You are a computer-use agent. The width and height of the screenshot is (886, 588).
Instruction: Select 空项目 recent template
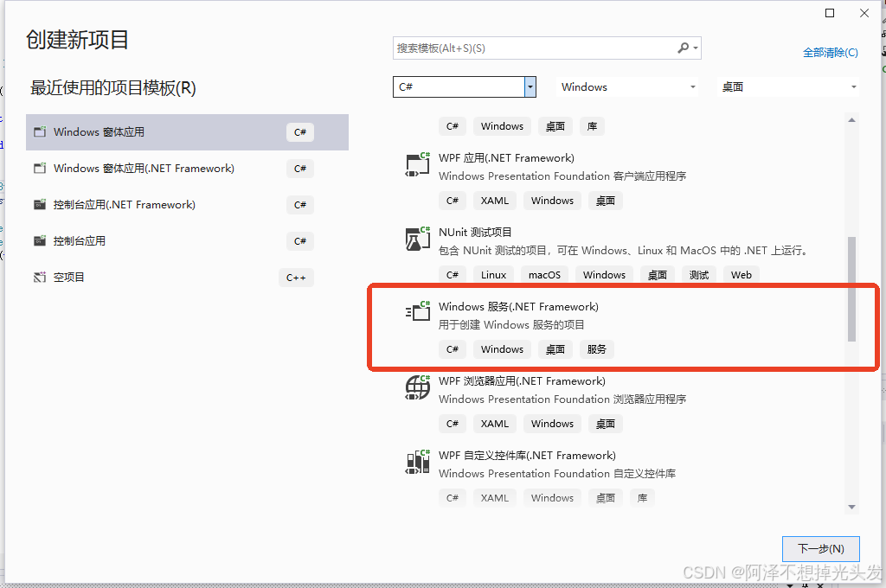pyautogui.click(x=187, y=277)
